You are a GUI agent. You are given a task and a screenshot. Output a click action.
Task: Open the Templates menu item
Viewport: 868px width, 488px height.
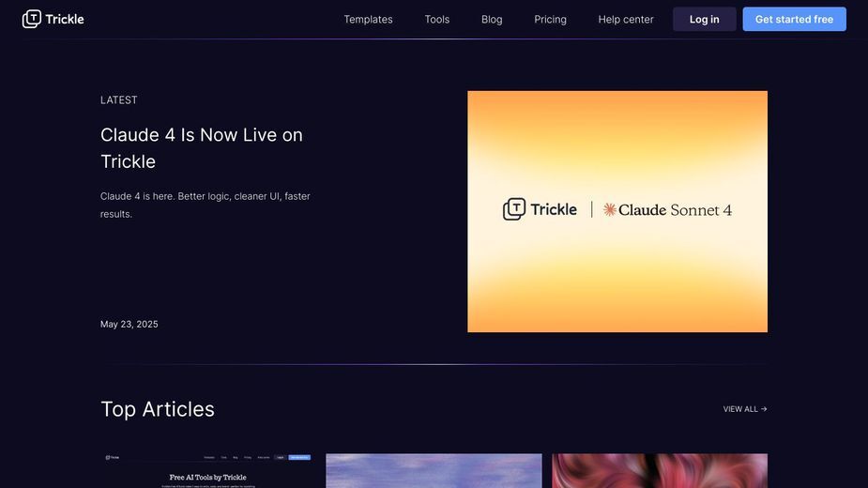pyautogui.click(x=368, y=20)
